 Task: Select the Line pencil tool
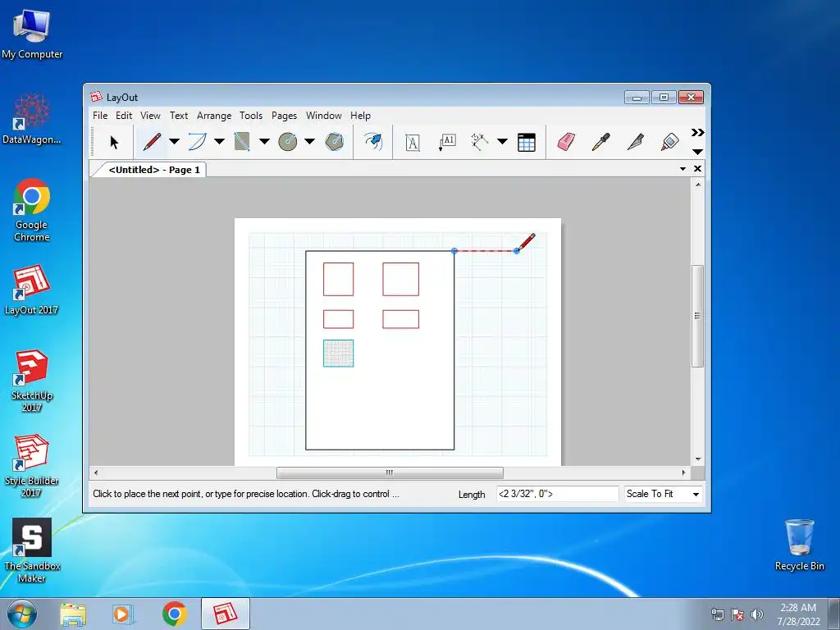coord(152,142)
